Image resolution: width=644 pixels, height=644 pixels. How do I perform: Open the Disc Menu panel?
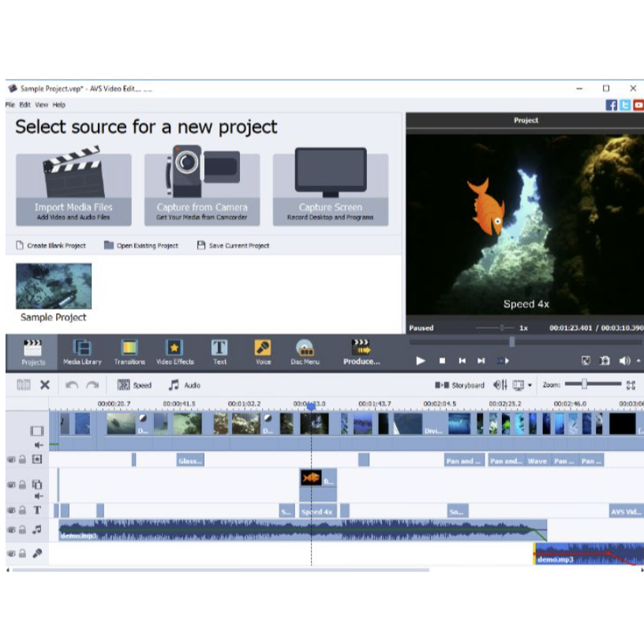click(305, 352)
